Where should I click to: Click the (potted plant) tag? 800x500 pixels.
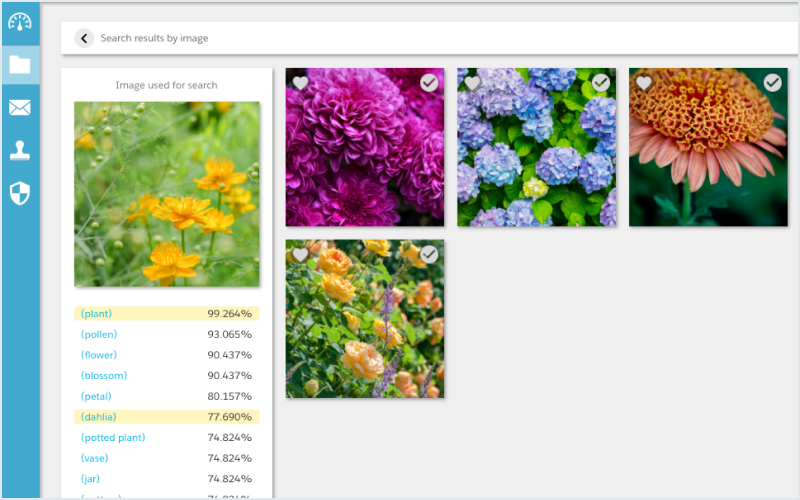pyautogui.click(x=113, y=438)
